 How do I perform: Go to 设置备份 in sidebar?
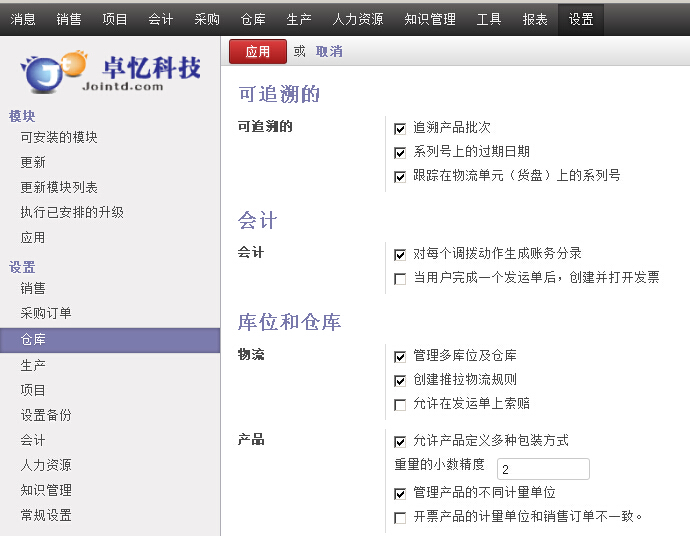[46, 415]
